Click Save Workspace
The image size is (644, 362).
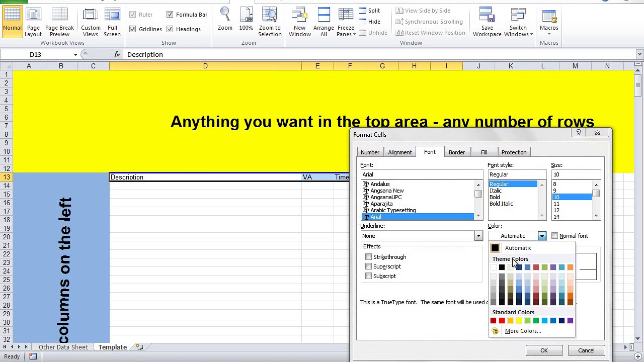click(x=487, y=22)
